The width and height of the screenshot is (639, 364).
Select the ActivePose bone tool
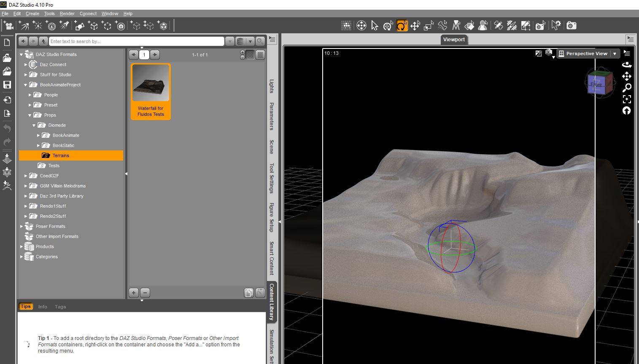click(442, 26)
